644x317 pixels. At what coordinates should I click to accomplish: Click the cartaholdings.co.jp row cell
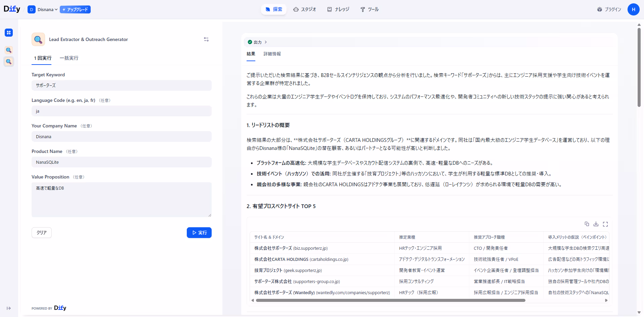point(322,259)
